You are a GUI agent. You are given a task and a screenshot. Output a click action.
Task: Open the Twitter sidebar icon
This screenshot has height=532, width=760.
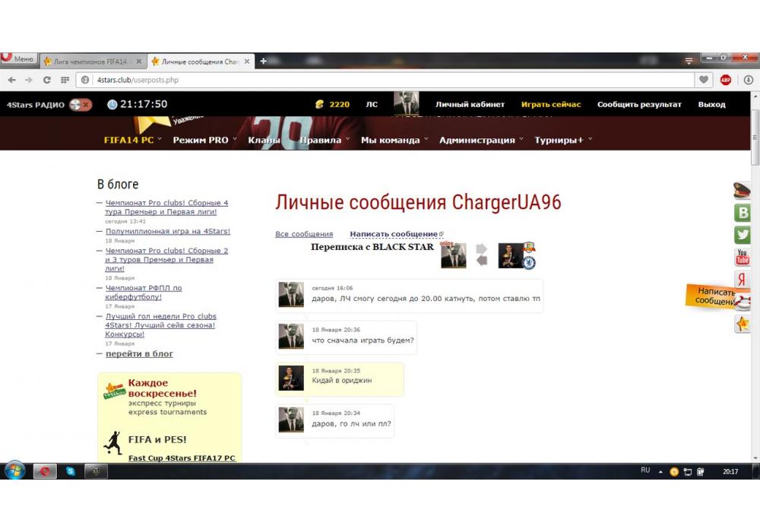point(742,235)
